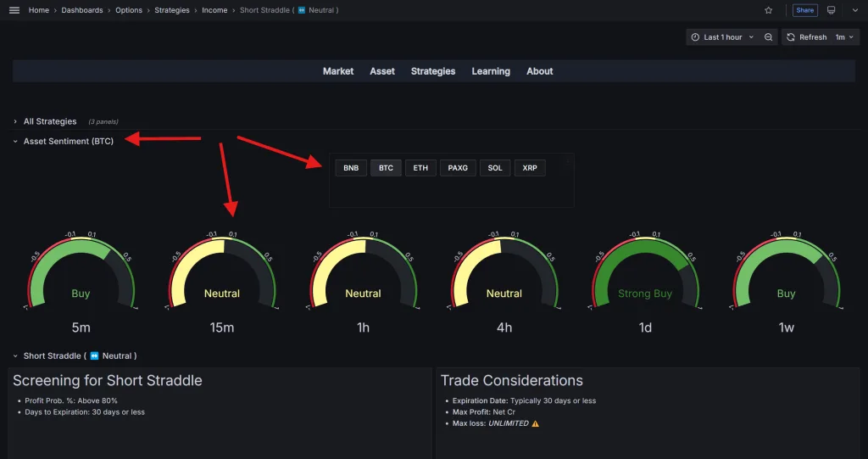Click the 1w Buy sentiment gauge
The image size is (868, 459).
tap(787, 271)
